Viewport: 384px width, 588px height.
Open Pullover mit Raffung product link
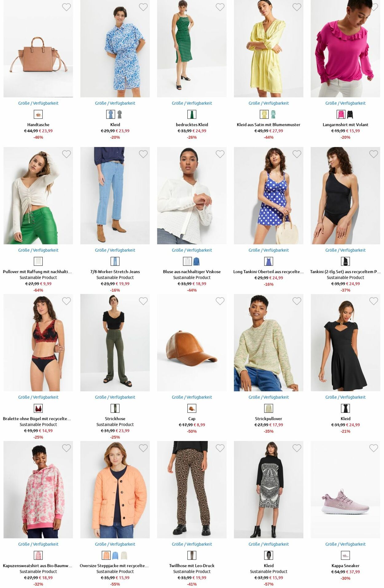[37, 272]
